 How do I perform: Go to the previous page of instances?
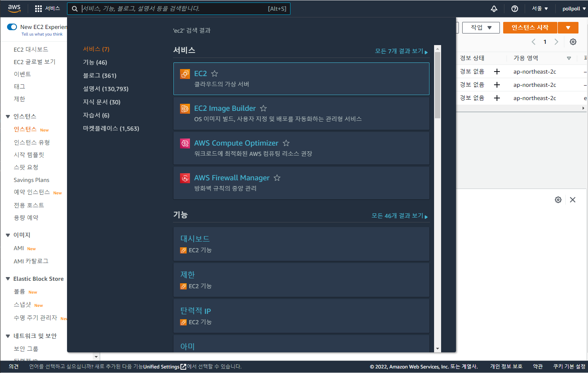[533, 42]
